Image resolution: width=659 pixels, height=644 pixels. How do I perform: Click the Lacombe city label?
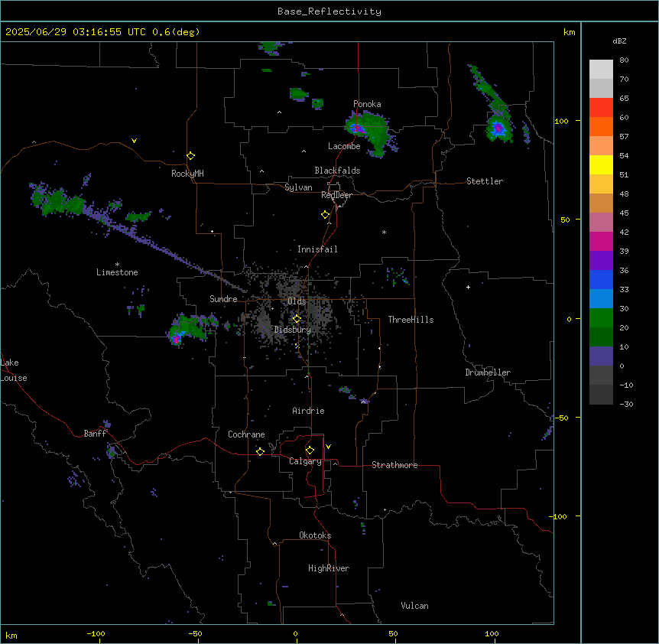344,146
